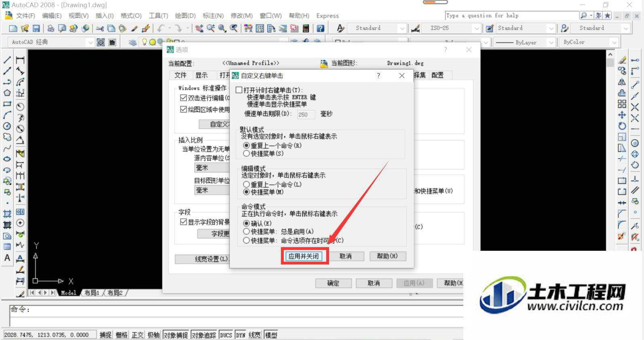
Task: Click the Plot printer icon
Action: (51, 28)
